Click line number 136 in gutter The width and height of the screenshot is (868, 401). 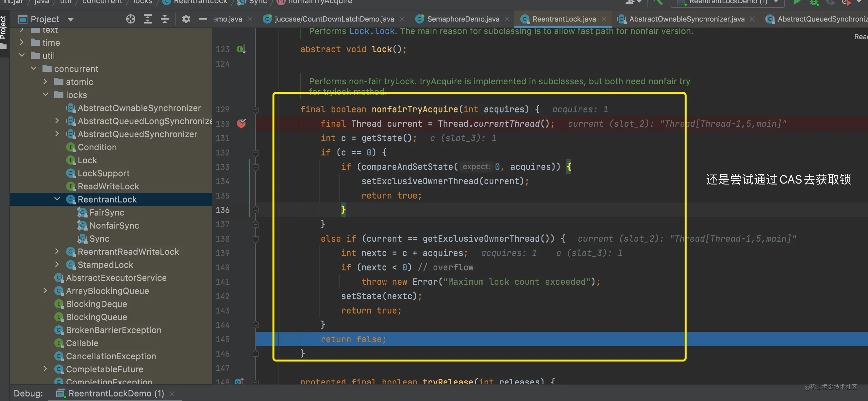point(222,210)
